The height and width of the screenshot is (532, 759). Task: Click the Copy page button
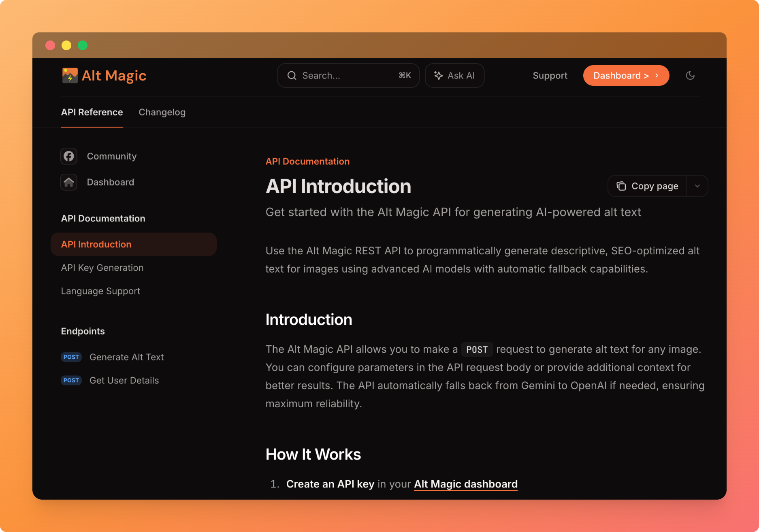[x=647, y=186]
